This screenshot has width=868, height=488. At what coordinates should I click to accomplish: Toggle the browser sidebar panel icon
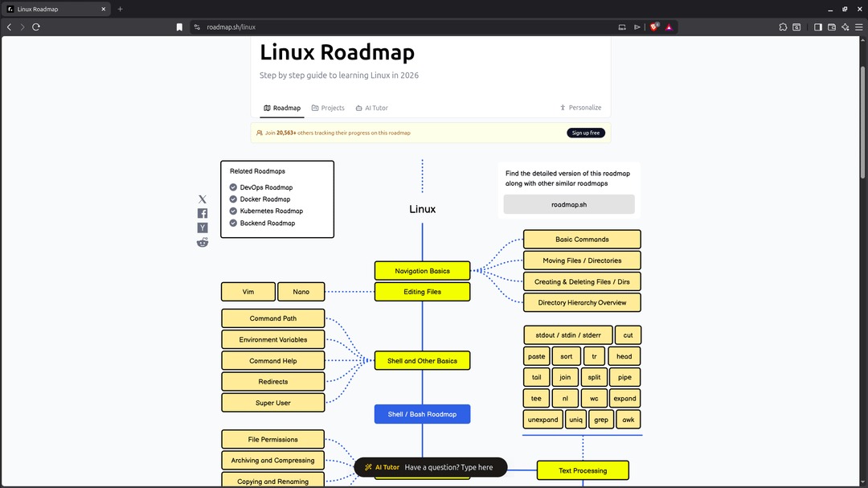817,27
